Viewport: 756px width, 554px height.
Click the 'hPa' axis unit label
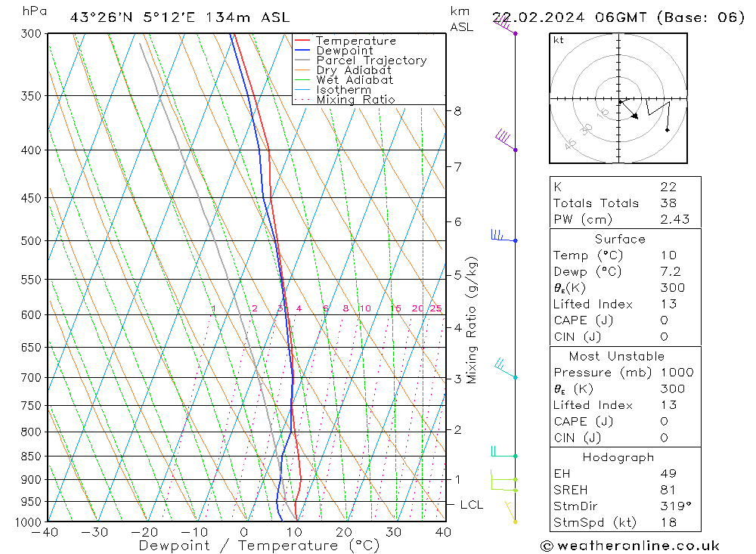click(x=35, y=11)
